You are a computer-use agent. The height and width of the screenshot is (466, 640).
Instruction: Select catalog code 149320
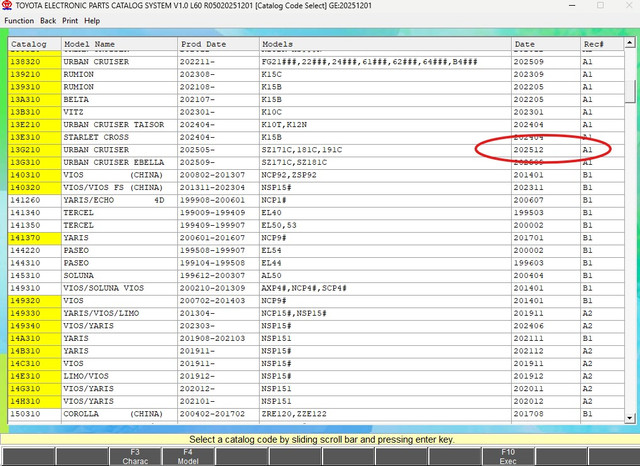click(x=34, y=301)
